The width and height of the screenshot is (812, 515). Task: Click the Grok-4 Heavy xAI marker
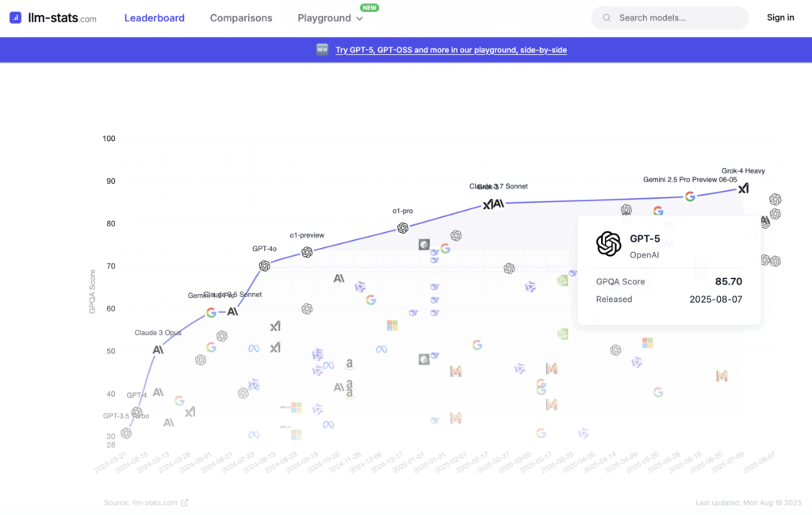pos(743,189)
